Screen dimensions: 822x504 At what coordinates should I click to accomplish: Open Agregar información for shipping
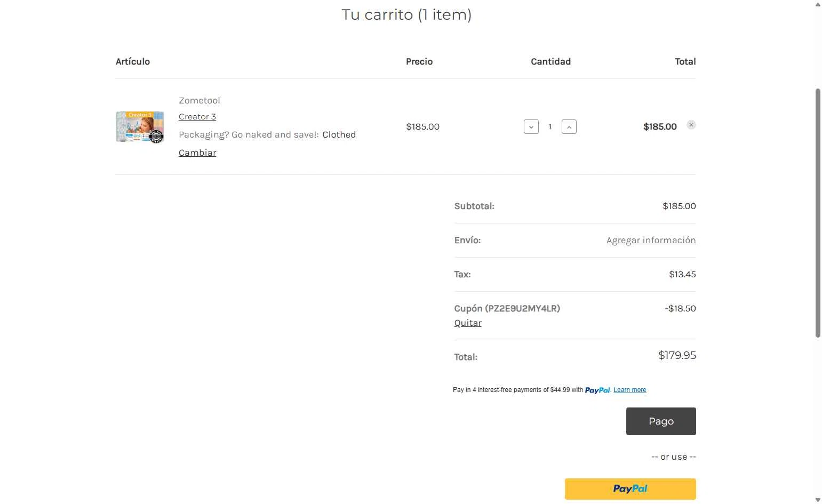[x=651, y=240]
